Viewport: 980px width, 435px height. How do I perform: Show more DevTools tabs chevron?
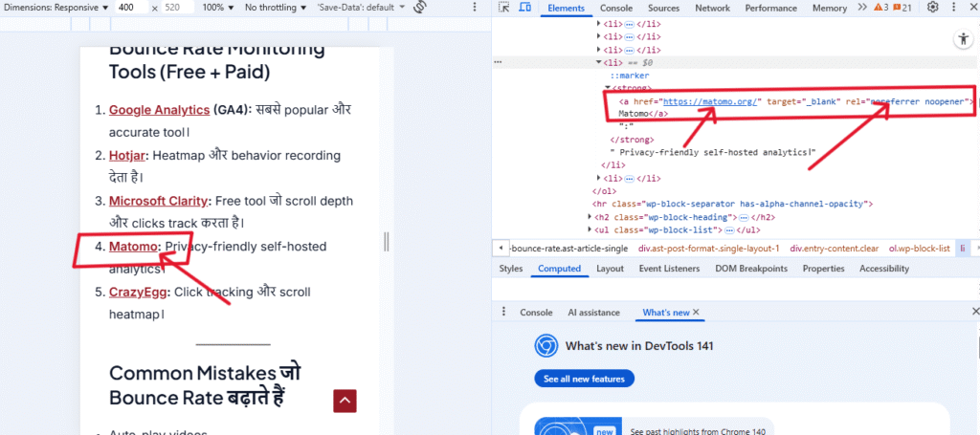click(x=862, y=8)
